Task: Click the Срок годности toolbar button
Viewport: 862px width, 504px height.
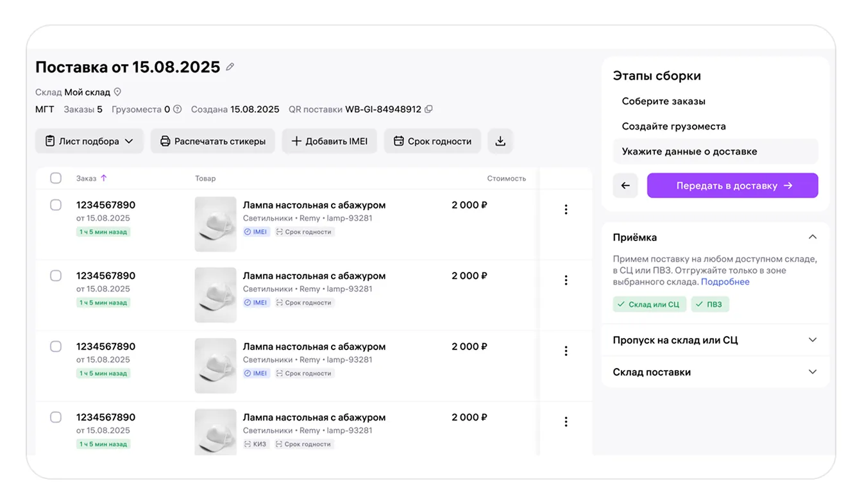Action: [x=432, y=141]
